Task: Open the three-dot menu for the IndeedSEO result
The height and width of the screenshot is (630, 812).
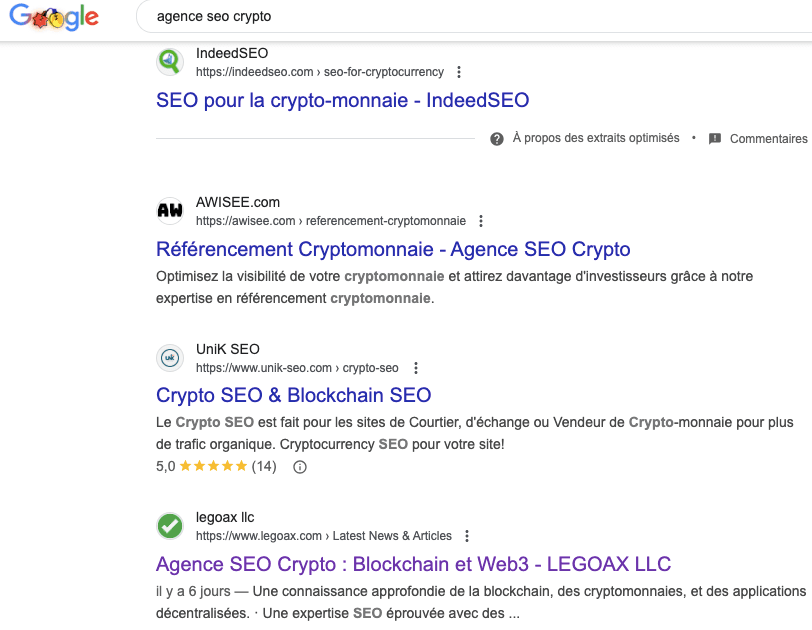Action: click(459, 72)
